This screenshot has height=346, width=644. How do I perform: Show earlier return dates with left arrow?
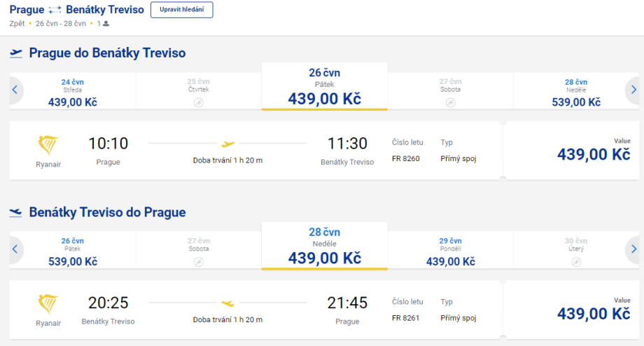point(15,249)
